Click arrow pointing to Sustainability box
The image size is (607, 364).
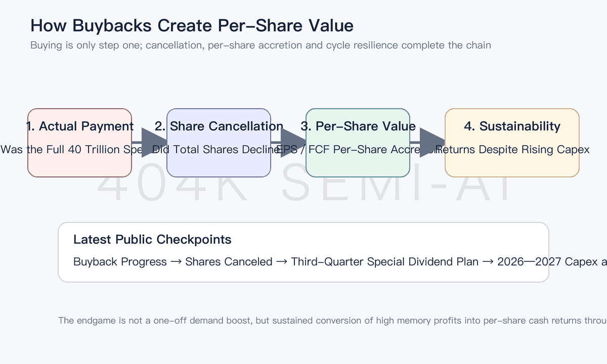pyautogui.click(x=427, y=143)
